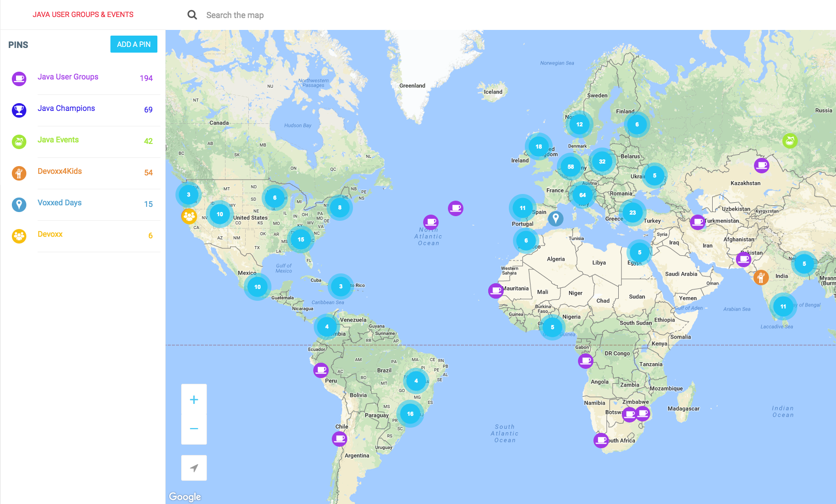This screenshot has width=836, height=504.
Task: Select the Voxxed Days pin icon in sidebar
Action: (x=19, y=205)
